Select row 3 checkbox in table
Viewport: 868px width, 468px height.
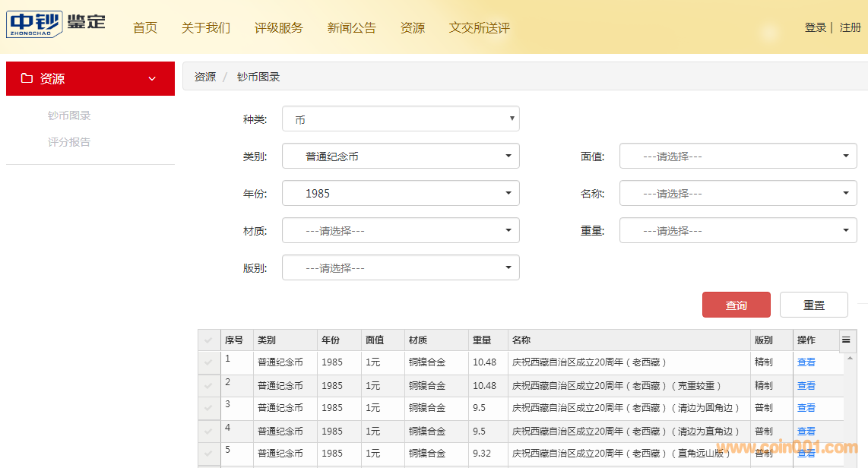tap(208, 408)
